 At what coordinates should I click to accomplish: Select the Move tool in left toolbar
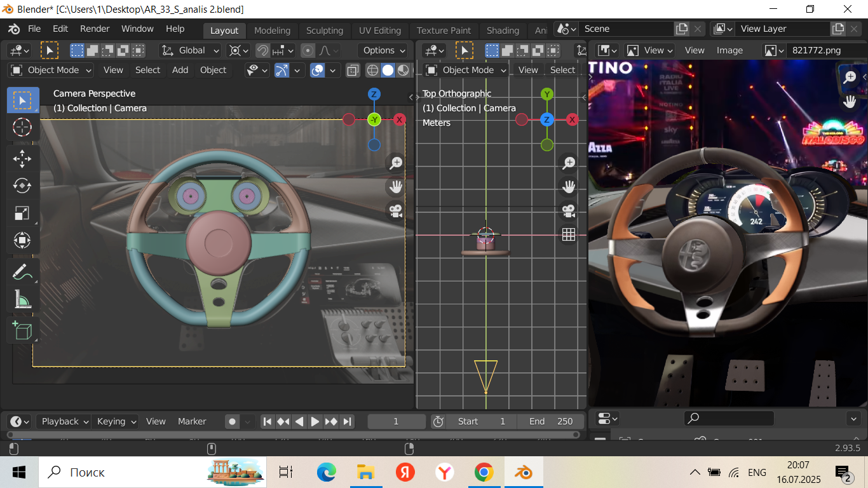click(22, 159)
